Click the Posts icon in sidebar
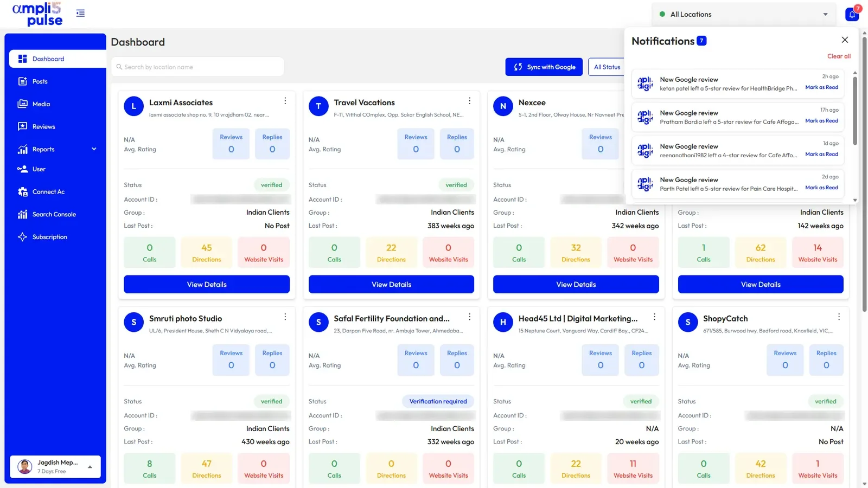This screenshot has height=488, width=868. point(22,81)
